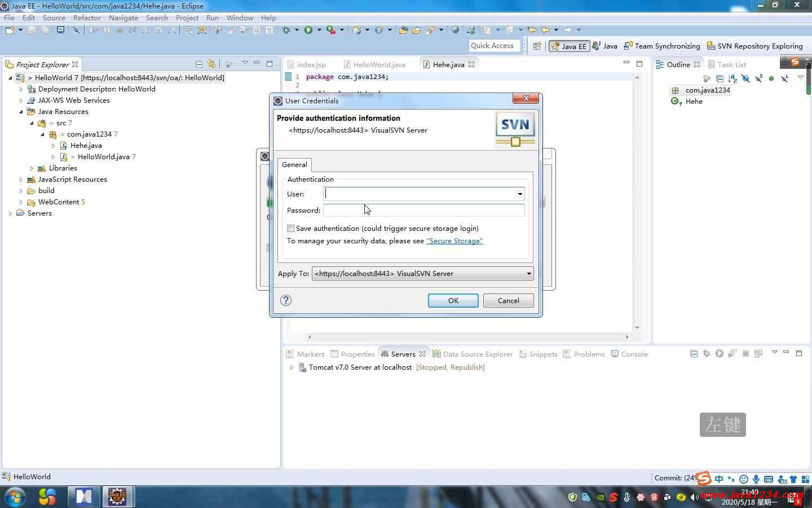Select the build folder in Project Explorer
Screen dimensions: 812x508
[x=46, y=190]
